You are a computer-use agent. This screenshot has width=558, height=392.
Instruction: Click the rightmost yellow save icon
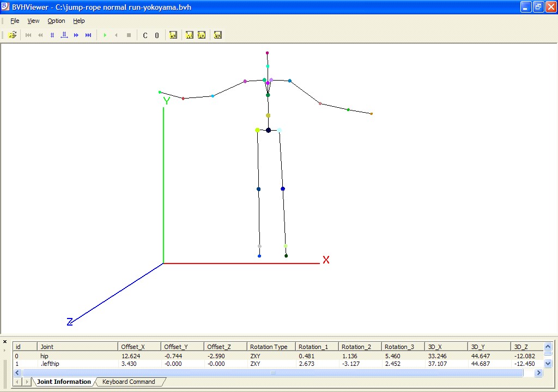218,35
